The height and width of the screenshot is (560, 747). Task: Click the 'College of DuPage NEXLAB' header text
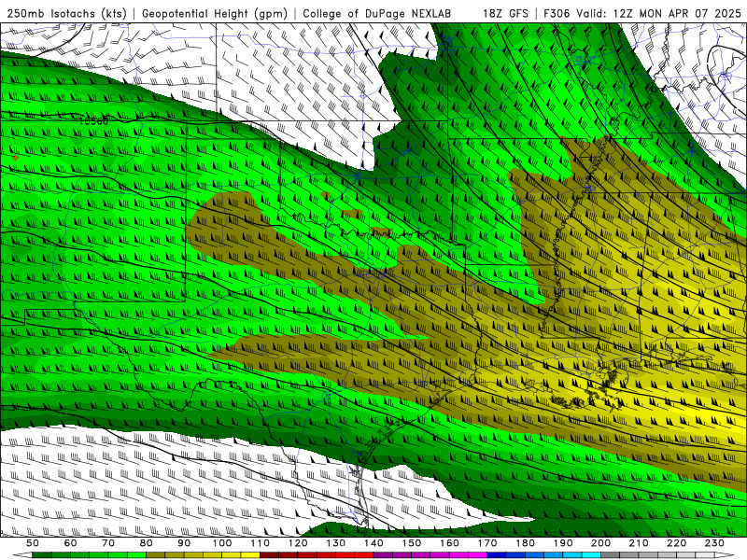377,13
